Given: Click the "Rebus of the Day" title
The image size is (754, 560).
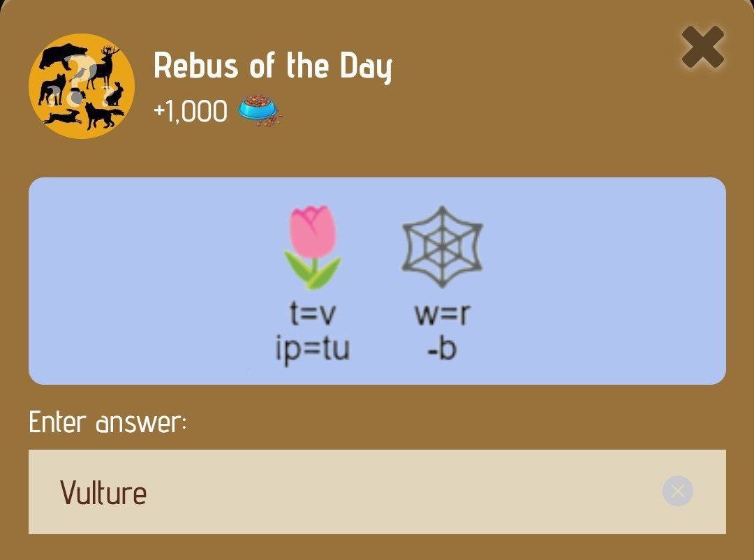Looking at the screenshot, I should [273, 66].
